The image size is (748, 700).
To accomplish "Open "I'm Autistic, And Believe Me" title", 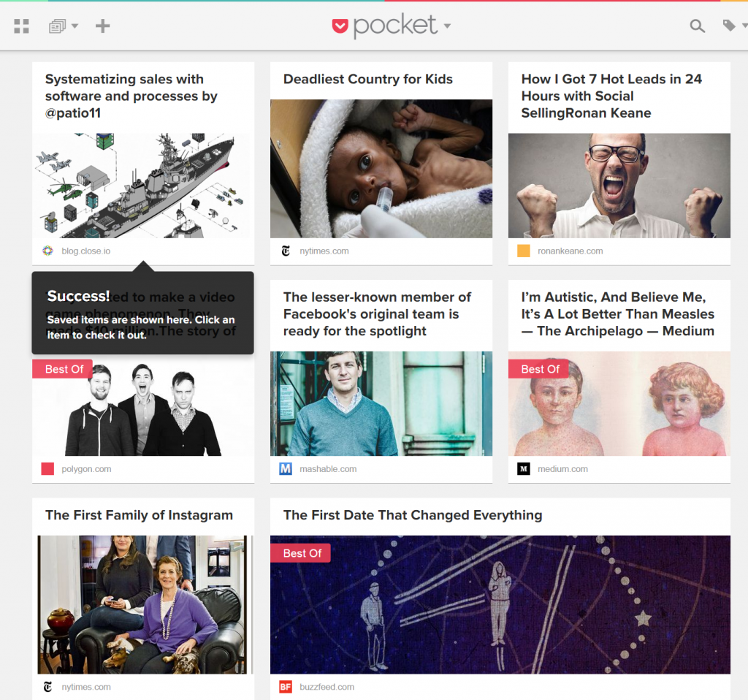I will pyautogui.click(x=617, y=314).
